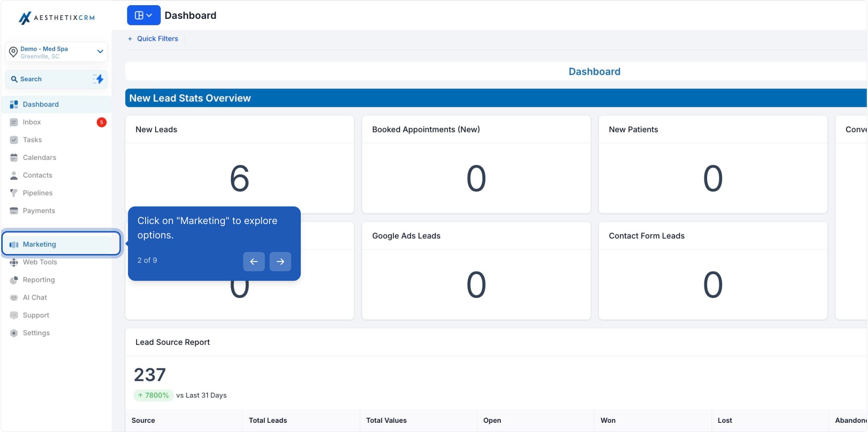Click the Quick Filters link

[157, 38]
